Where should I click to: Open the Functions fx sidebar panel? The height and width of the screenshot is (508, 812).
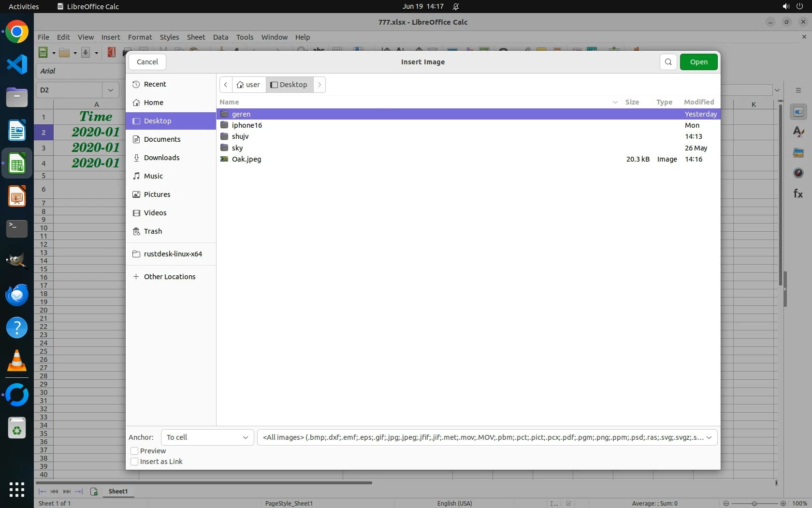(x=798, y=194)
